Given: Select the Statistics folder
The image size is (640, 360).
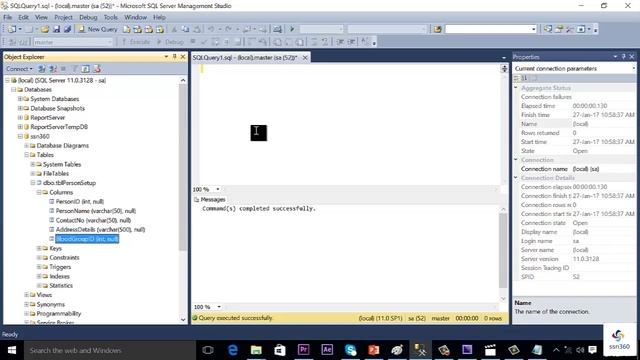Looking at the screenshot, I should tap(61, 286).
